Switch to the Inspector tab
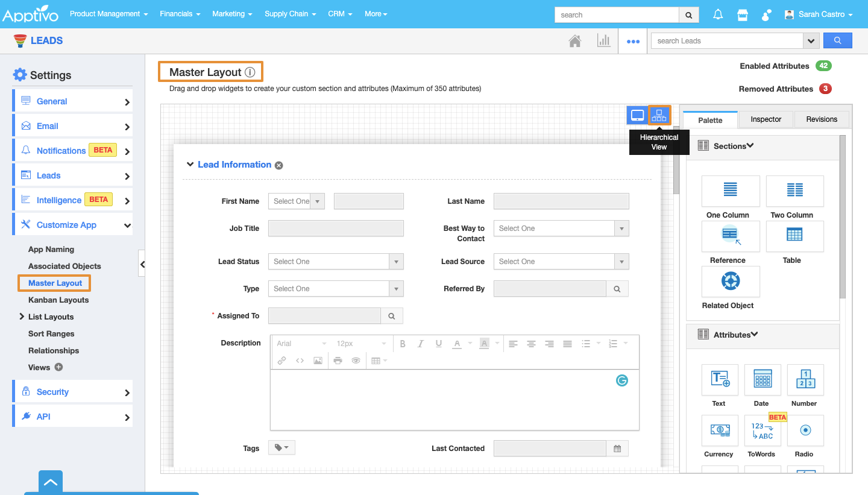 point(766,119)
